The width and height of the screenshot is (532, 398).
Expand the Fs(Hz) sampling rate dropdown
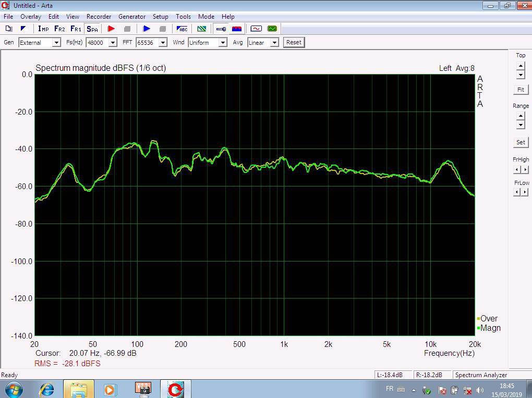coord(113,43)
